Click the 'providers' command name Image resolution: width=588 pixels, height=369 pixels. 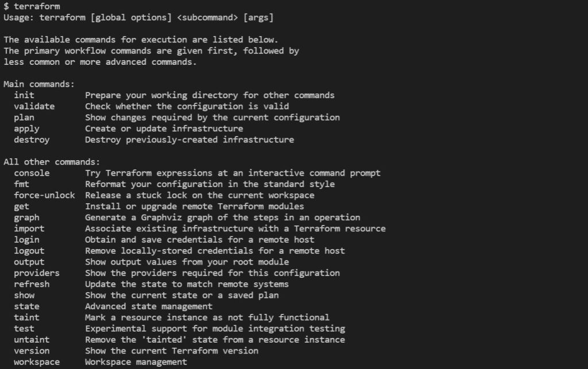coord(37,273)
